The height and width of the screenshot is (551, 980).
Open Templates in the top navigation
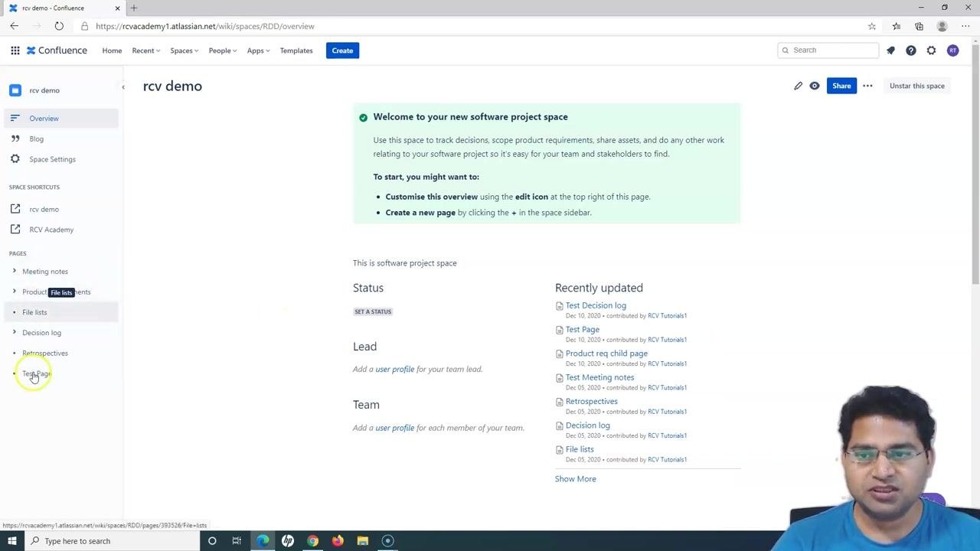click(296, 51)
